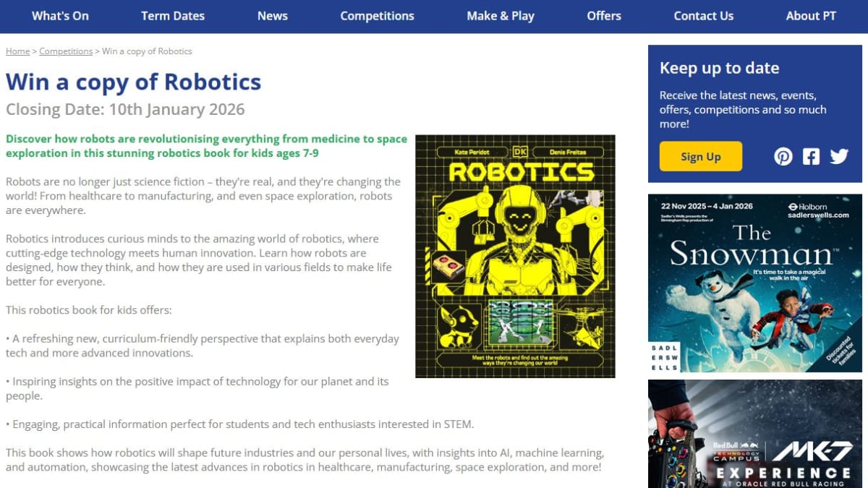Click 'This robotics book for kids offers:' line

[89, 310]
